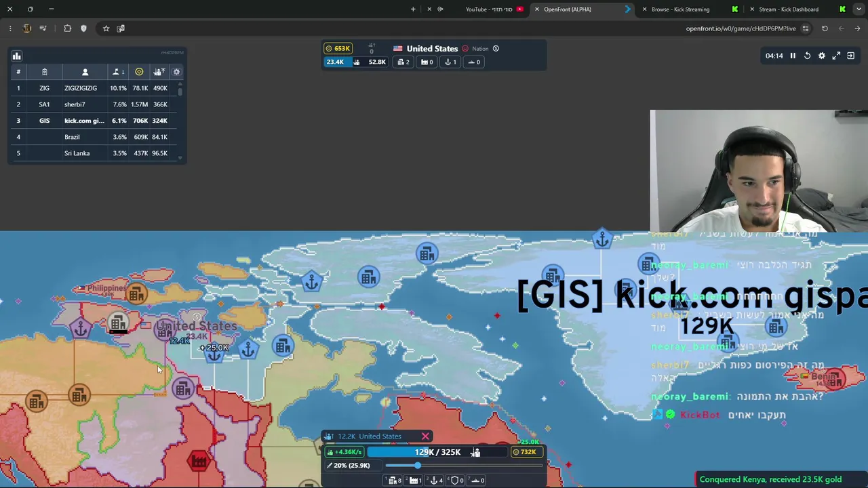Select Port build option showing 4
The width and height of the screenshot is (868, 488).
tap(437, 481)
